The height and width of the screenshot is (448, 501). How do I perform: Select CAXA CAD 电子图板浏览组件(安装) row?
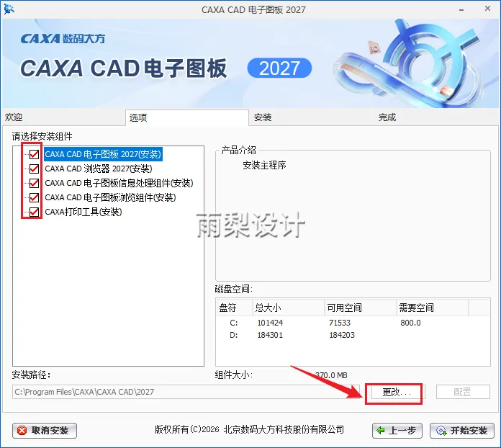point(110,197)
